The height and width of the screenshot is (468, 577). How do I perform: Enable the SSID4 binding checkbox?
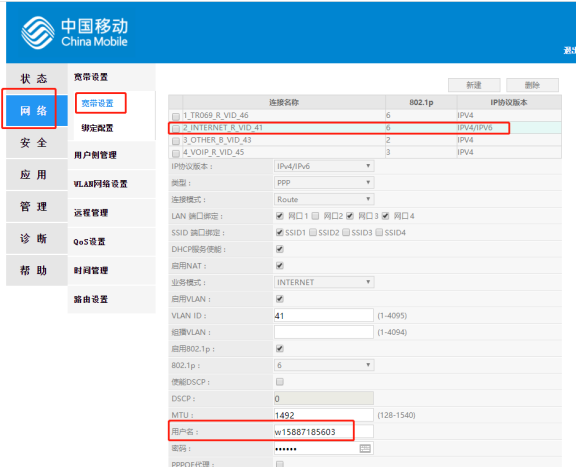pos(379,233)
